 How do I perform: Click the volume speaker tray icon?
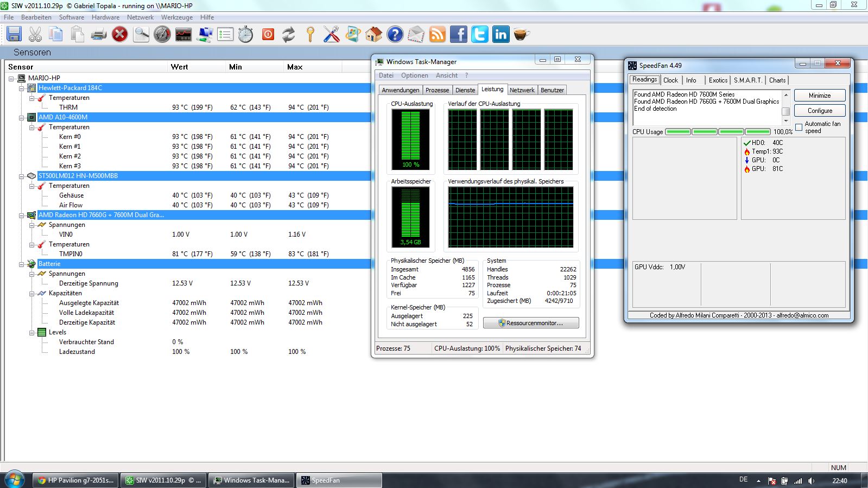[x=811, y=481]
